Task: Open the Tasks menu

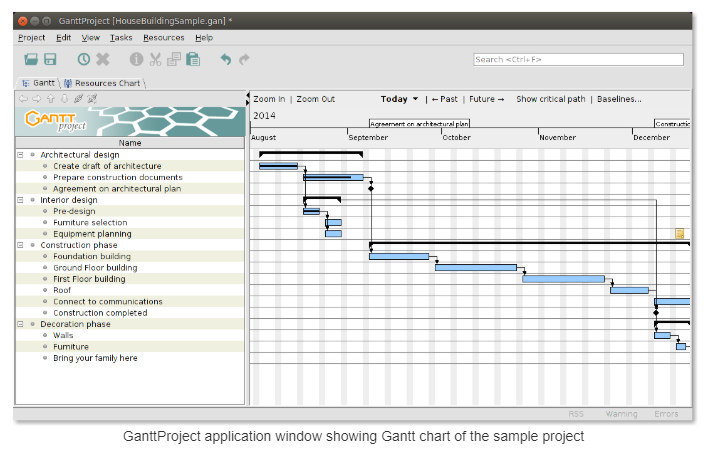Action: 121,37
